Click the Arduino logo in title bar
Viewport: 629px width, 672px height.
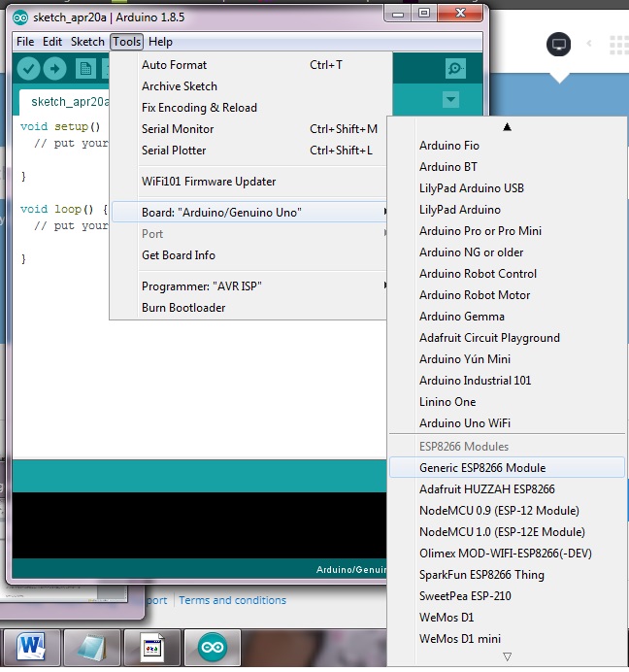tap(20, 17)
